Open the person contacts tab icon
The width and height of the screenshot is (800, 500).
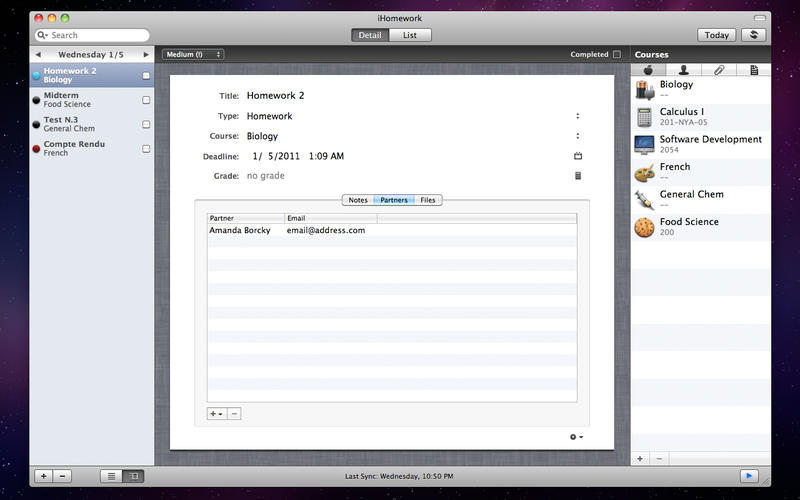(684, 70)
